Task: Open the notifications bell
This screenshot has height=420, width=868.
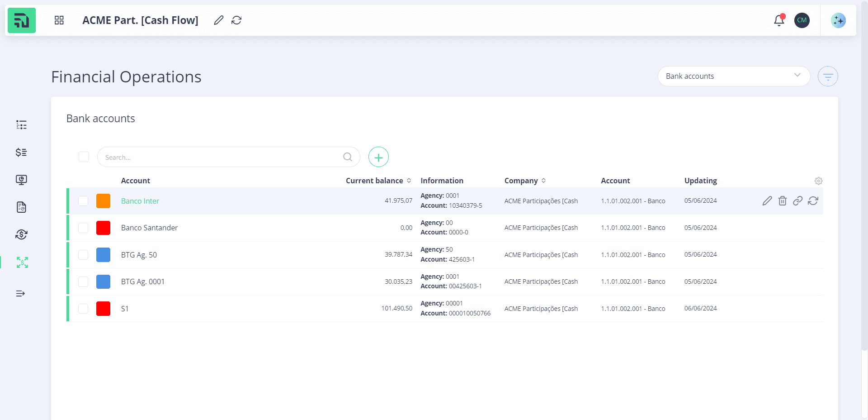Action: [x=779, y=20]
